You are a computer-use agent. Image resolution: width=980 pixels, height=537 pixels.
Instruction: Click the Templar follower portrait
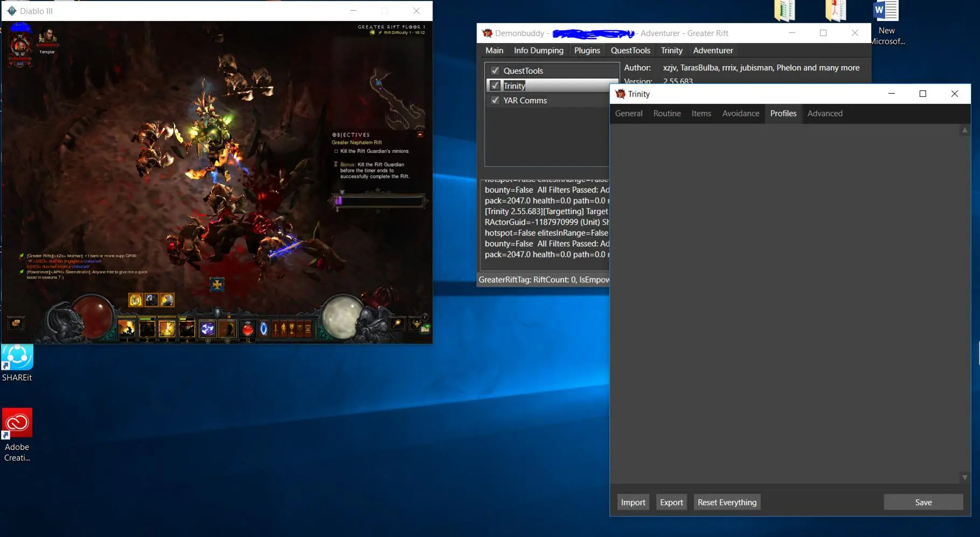point(47,38)
